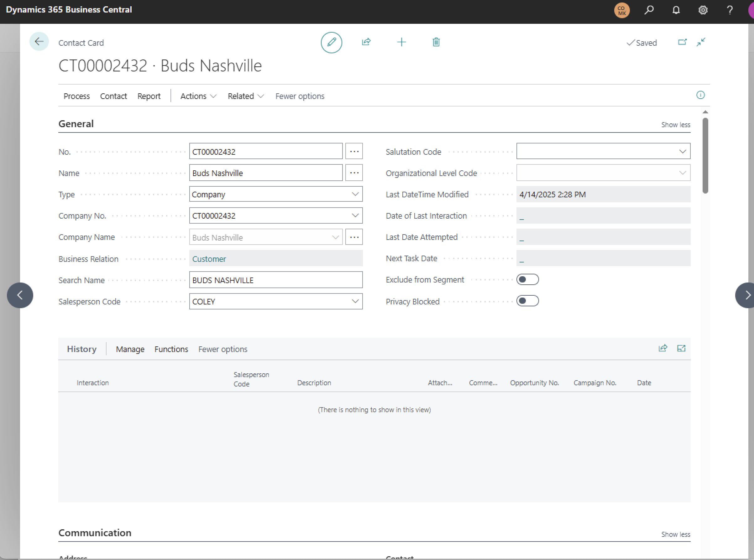Viewport: 754px width, 560px height.
Task: Click into the Name input field
Action: pos(266,173)
